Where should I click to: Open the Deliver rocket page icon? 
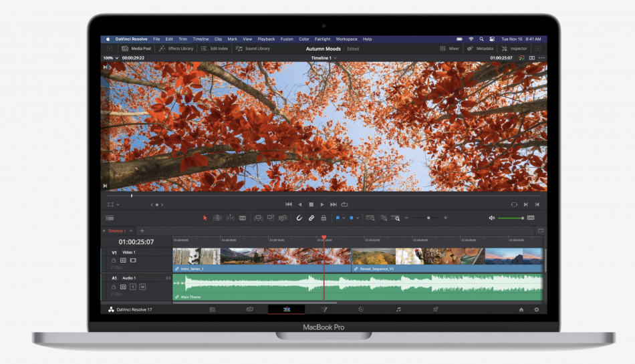tap(435, 309)
